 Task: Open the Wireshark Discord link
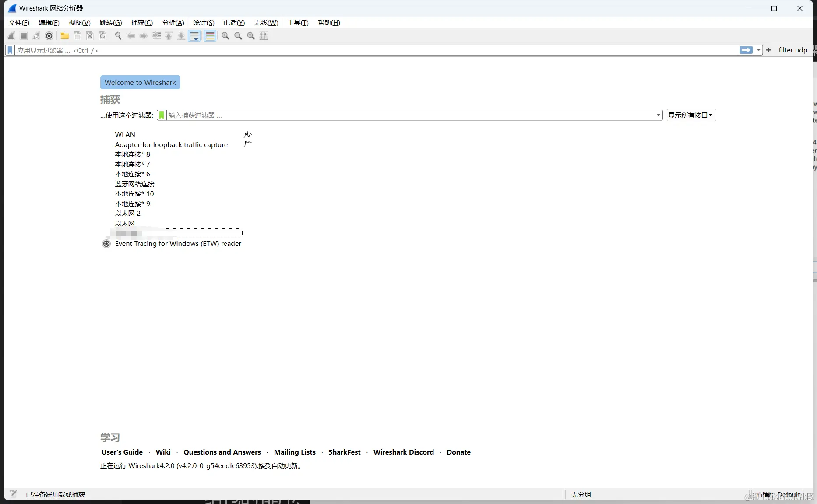pyautogui.click(x=404, y=452)
